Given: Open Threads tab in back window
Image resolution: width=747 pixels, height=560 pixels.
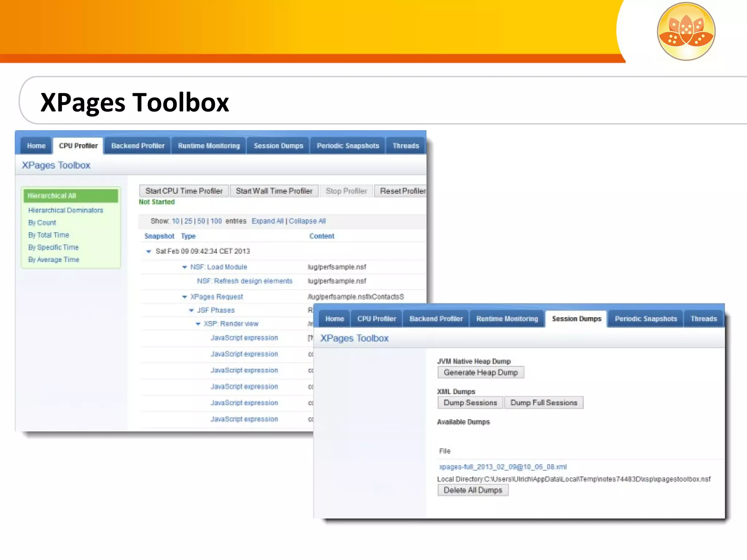Looking at the screenshot, I should pos(406,146).
